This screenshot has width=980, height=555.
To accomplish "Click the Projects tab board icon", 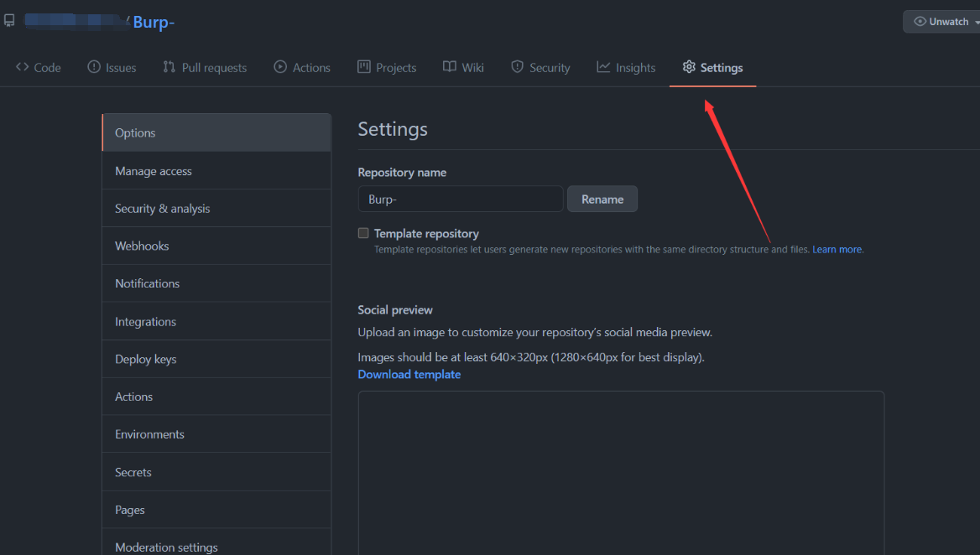I will 364,67.
